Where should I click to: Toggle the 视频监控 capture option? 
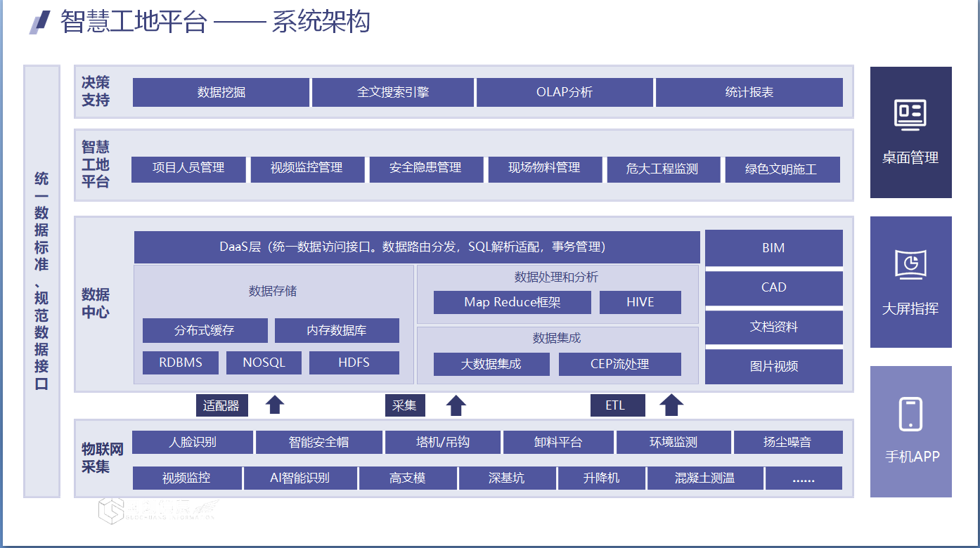187,478
